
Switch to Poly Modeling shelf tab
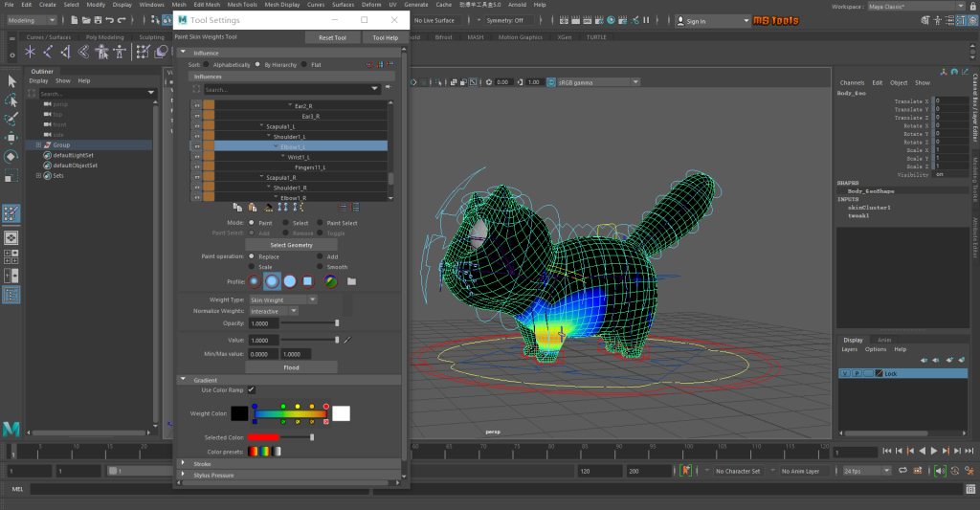(104, 37)
